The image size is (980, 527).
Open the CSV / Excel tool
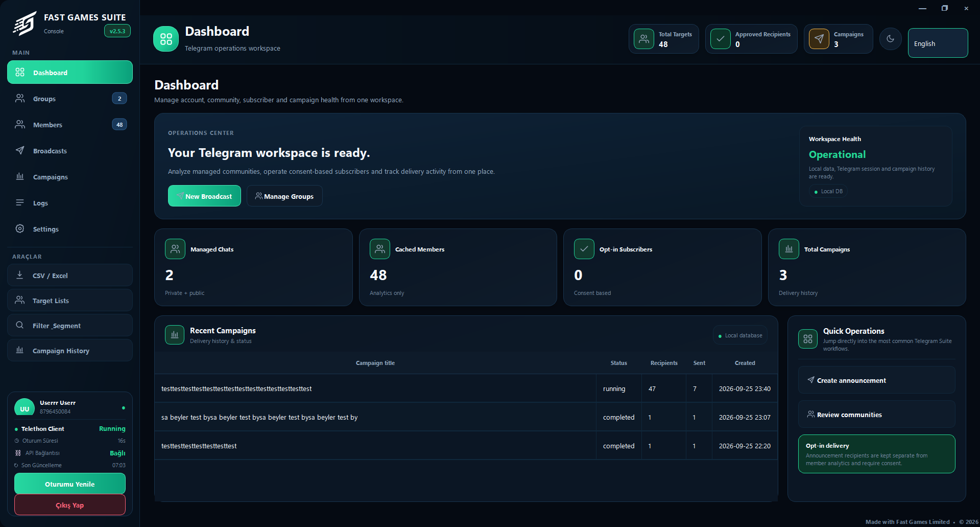70,275
